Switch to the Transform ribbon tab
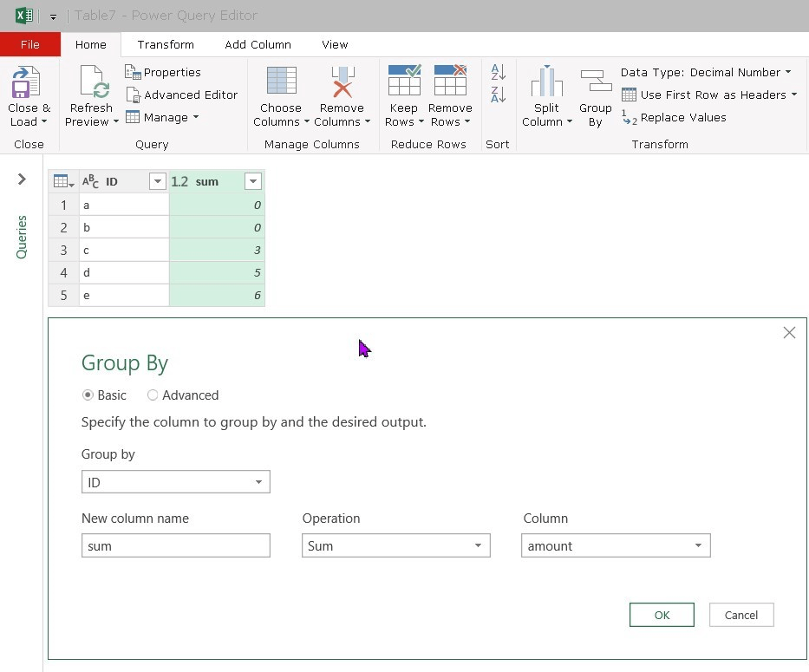Screen dimensions: 809x672 coord(166,44)
